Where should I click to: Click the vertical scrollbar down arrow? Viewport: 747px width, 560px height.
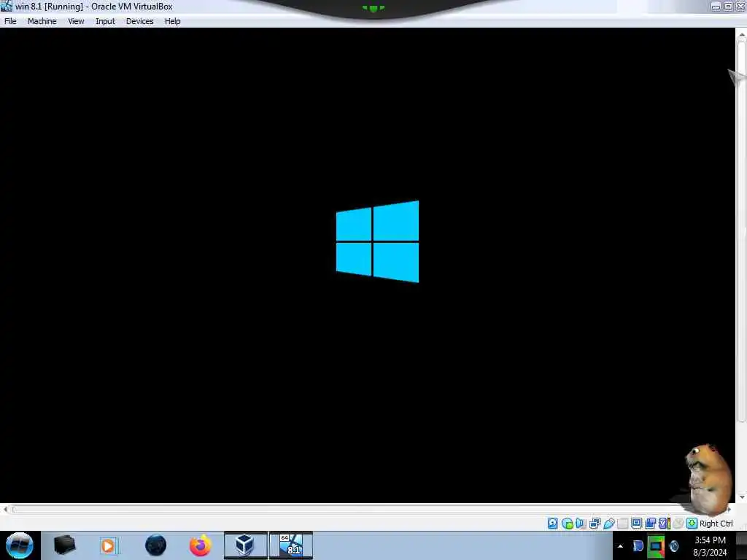[x=741, y=497]
